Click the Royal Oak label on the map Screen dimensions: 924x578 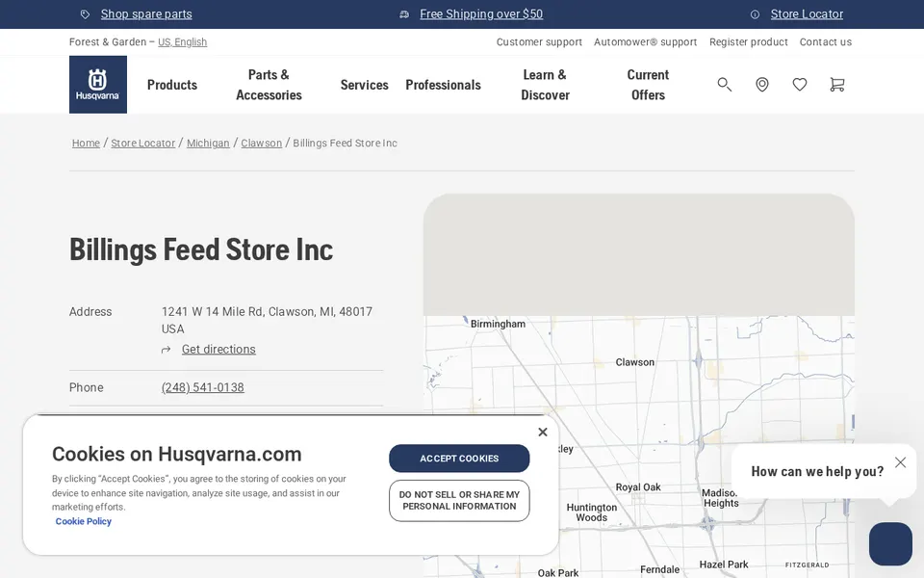pyautogui.click(x=638, y=487)
